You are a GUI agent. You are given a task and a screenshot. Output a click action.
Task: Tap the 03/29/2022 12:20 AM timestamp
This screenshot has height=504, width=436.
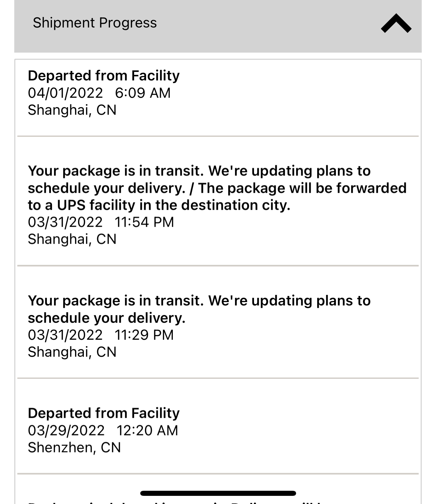103,430
